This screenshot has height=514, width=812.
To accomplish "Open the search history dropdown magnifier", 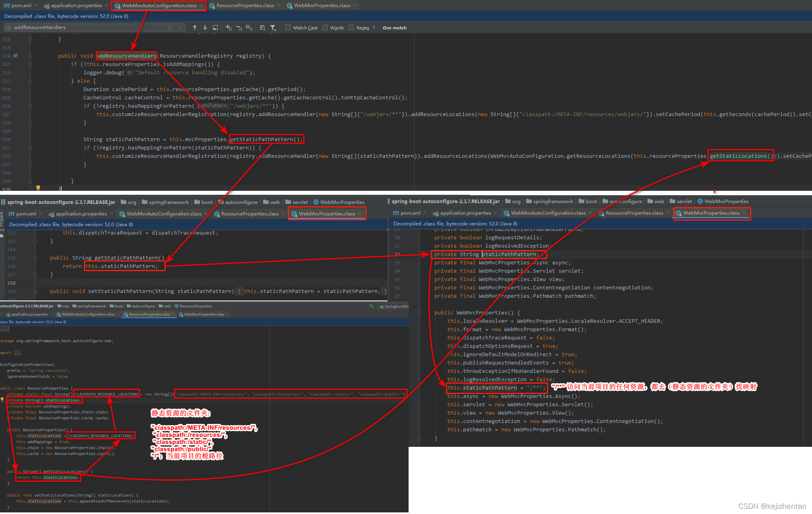I will (8, 27).
